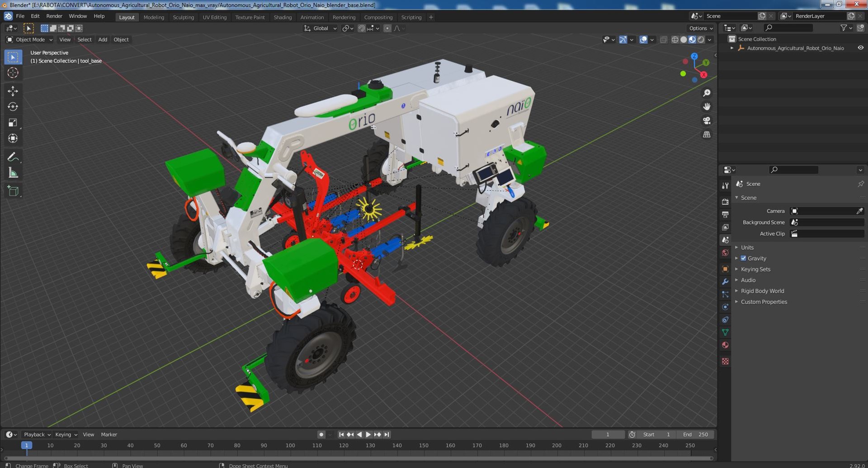Open the World properties tab
868x468 pixels.
pos(725,253)
